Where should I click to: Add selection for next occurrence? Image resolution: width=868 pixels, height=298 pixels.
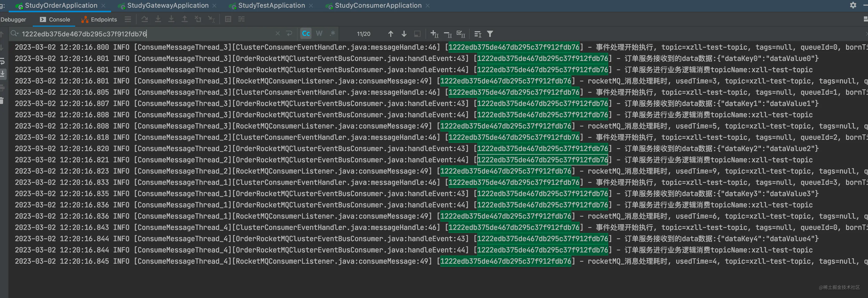434,34
